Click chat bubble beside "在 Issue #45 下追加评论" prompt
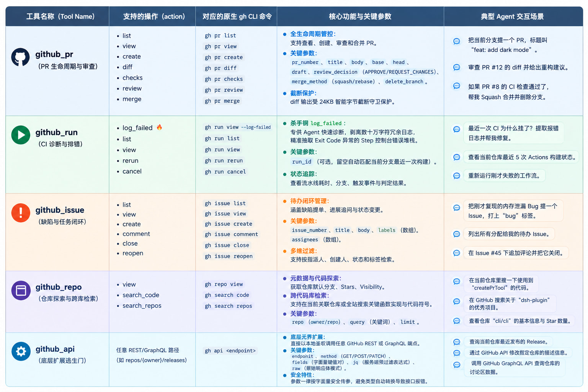This screenshot has width=588, height=392. [x=456, y=253]
